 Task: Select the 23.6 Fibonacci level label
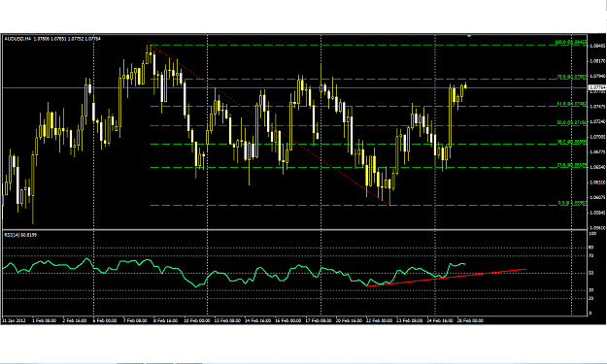(572, 165)
